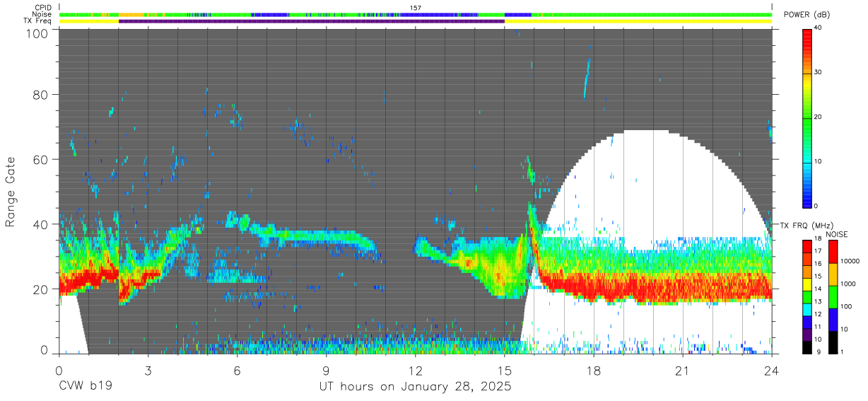Image resolution: width=868 pixels, height=401 pixels.
Task: Click the 1000 label on the NOISE legend
Action: 850,284
